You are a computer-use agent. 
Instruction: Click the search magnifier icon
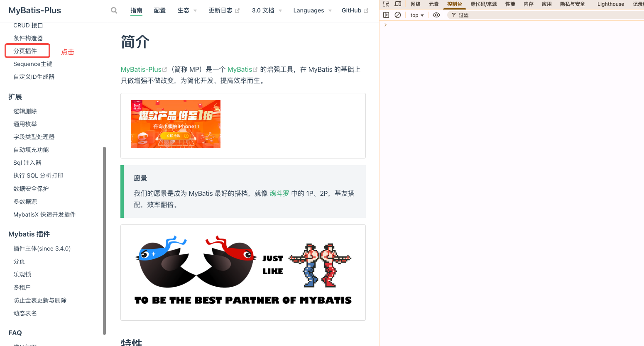[x=114, y=10]
